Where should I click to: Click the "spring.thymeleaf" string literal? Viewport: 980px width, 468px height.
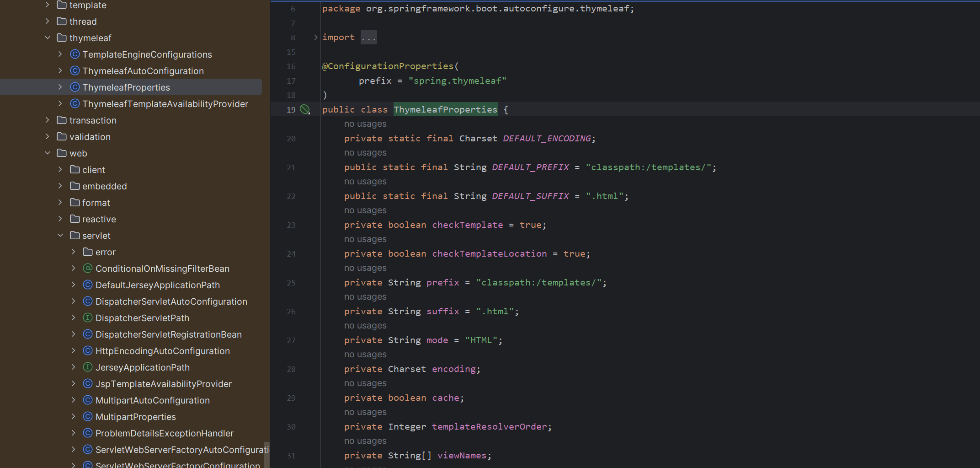coord(457,81)
